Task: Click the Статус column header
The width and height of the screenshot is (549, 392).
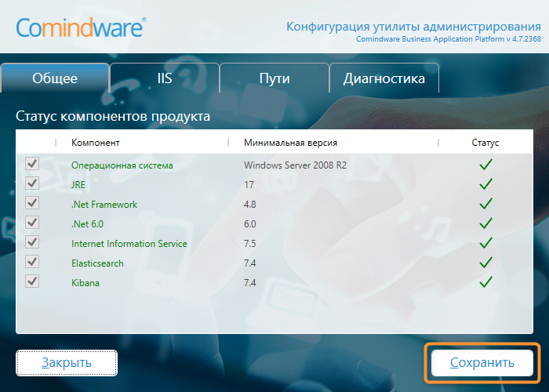Action: (485, 143)
